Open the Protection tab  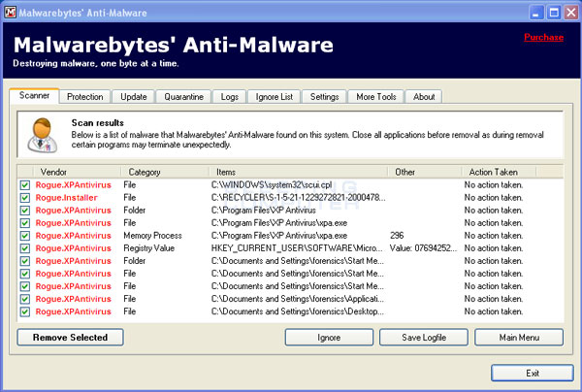tap(85, 97)
